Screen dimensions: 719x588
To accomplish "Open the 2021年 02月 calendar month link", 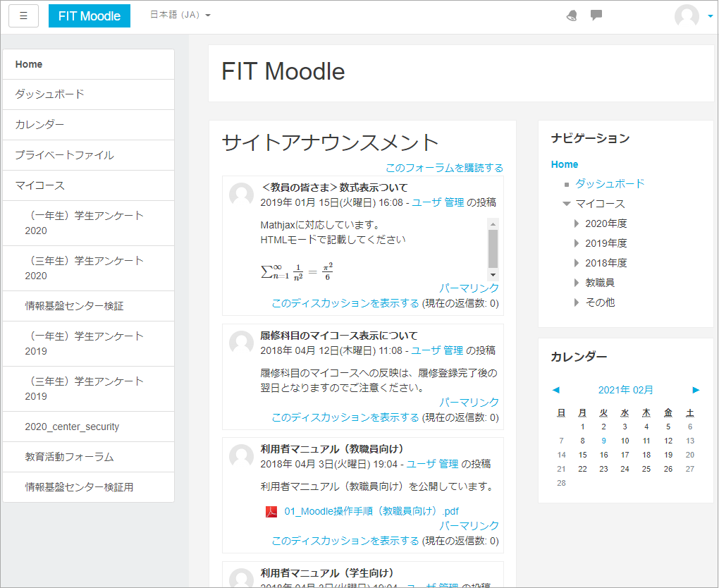I will 625,390.
